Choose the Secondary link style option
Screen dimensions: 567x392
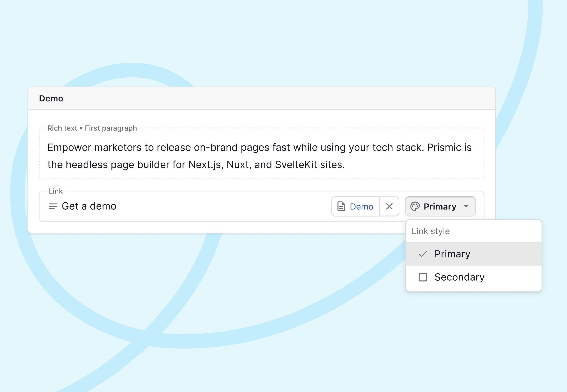tap(459, 277)
